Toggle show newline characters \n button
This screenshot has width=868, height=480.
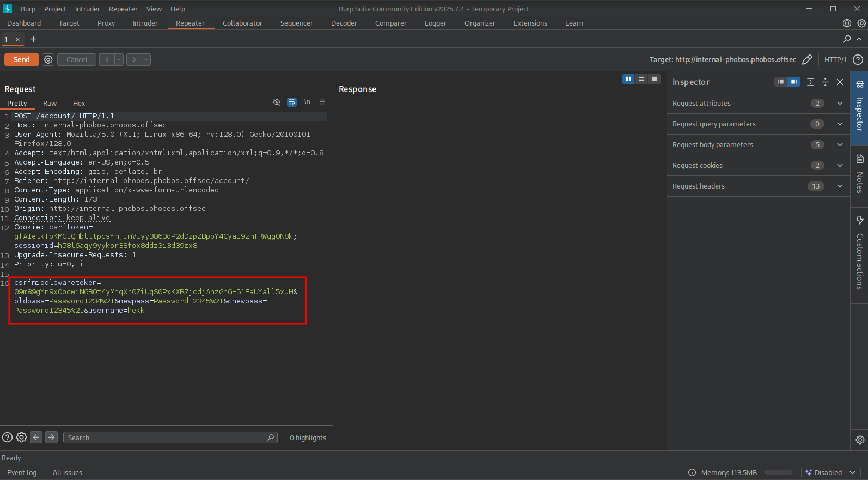point(307,102)
